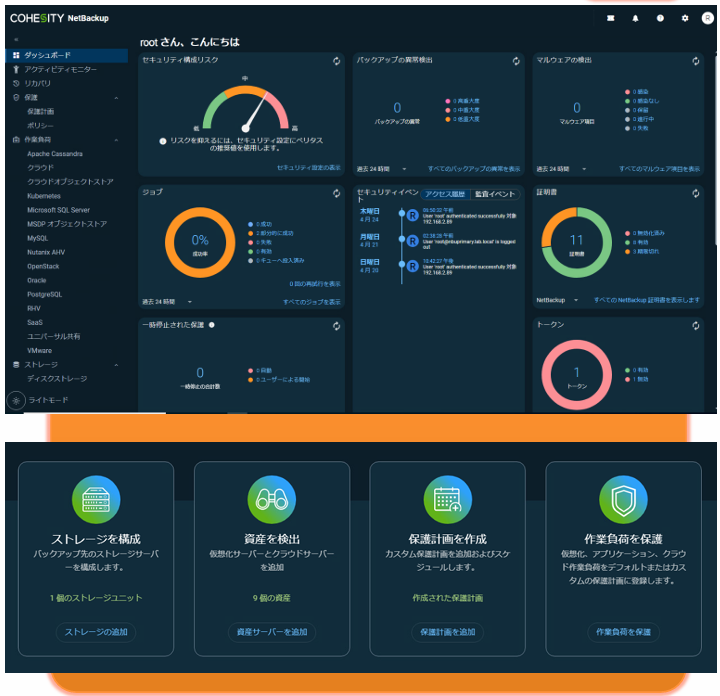Open 過去 24 時間 dropdown in malware widget
720x696 pixels.
coord(561,169)
